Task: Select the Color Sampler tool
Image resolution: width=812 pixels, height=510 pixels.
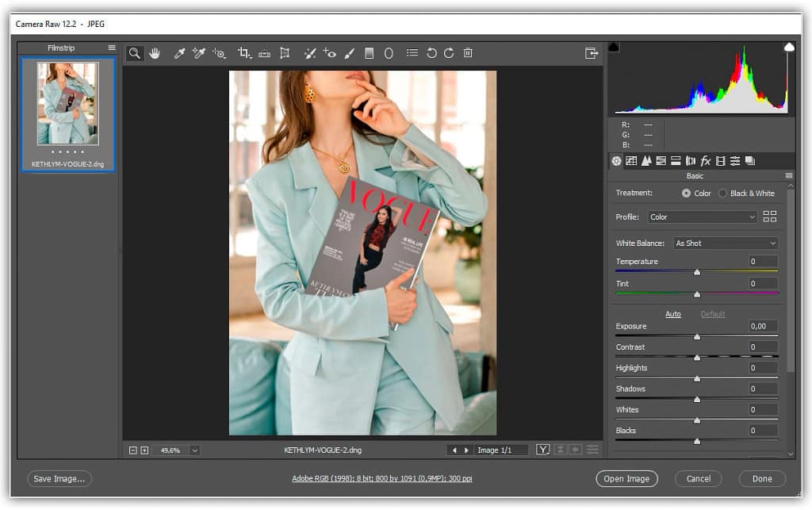Action: [199, 53]
